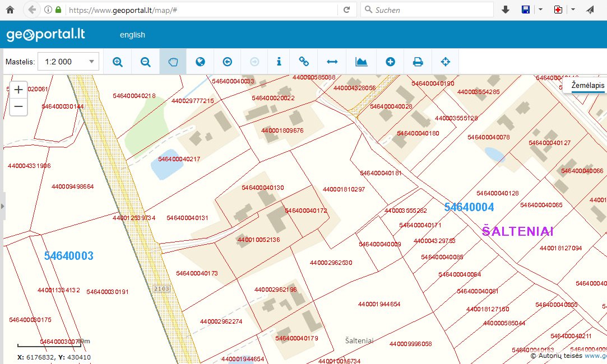Select the identify info tool
The height and width of the screenshot is (364, 607).
279,62
